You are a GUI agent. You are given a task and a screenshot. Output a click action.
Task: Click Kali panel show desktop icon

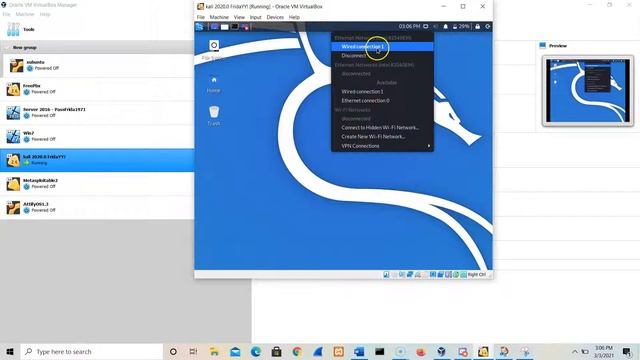point(214,27)
